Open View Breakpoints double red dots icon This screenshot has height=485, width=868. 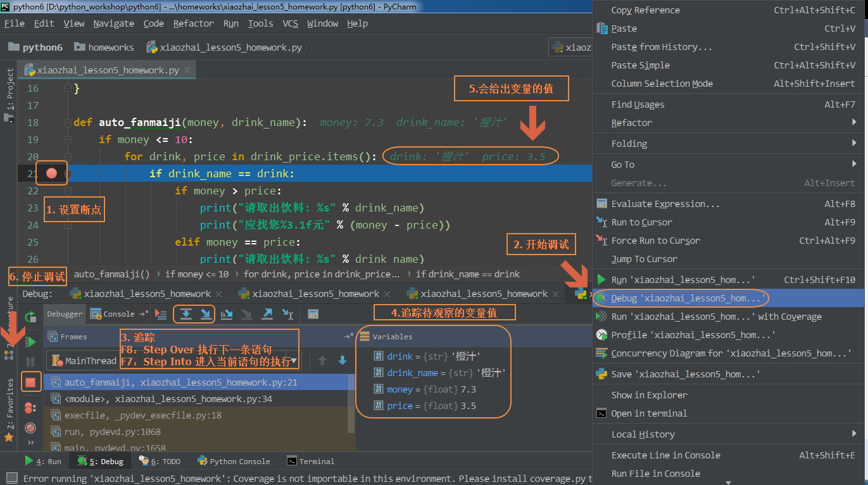click(x=30, y=408)
